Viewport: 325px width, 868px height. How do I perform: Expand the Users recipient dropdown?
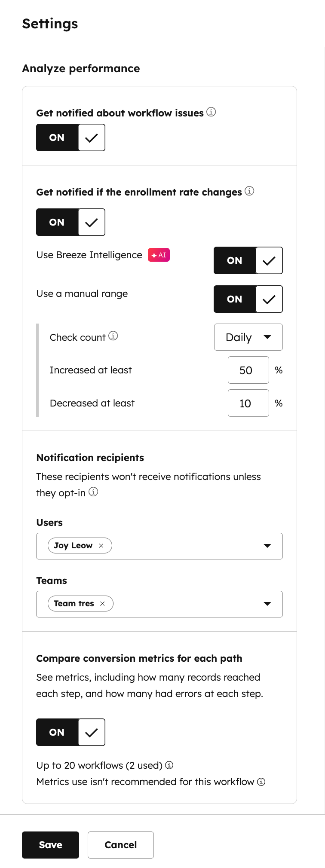point(267,546)
